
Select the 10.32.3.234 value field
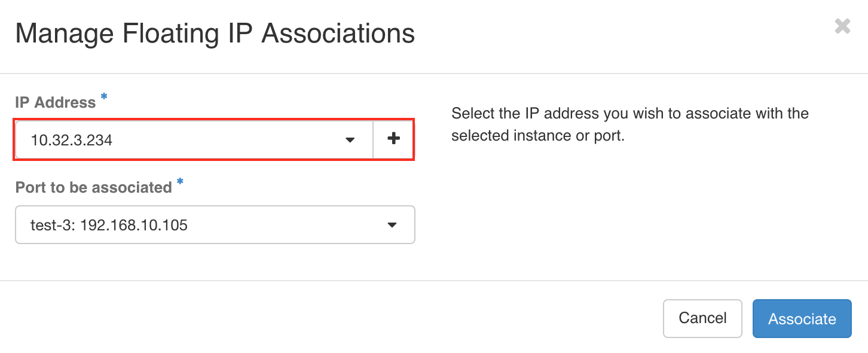[x=194, y=140]
